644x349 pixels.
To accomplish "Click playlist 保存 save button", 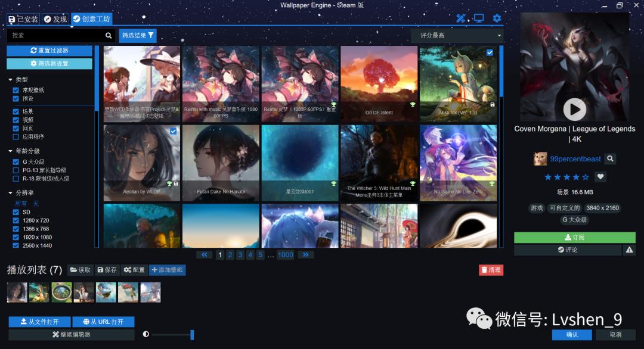I will (107, 270).
